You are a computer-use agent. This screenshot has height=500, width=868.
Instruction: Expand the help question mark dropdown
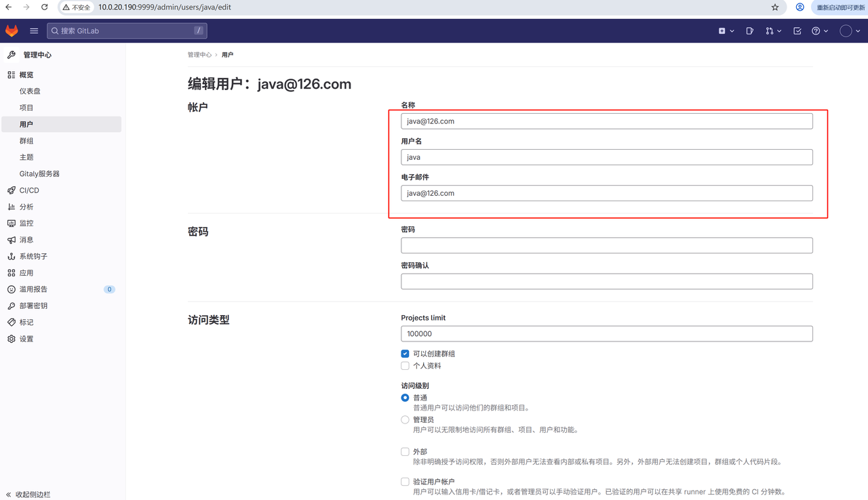click(820, 30)
